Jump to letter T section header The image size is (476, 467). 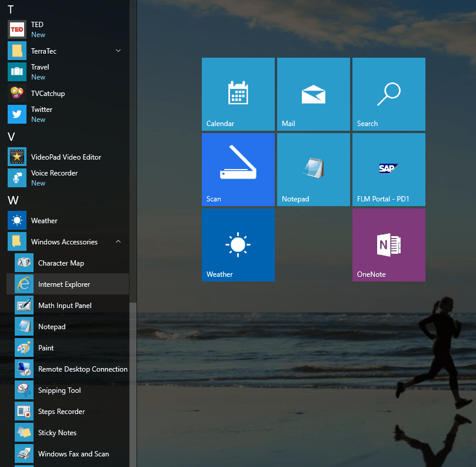pyautogui.click(x=11, y=10)
